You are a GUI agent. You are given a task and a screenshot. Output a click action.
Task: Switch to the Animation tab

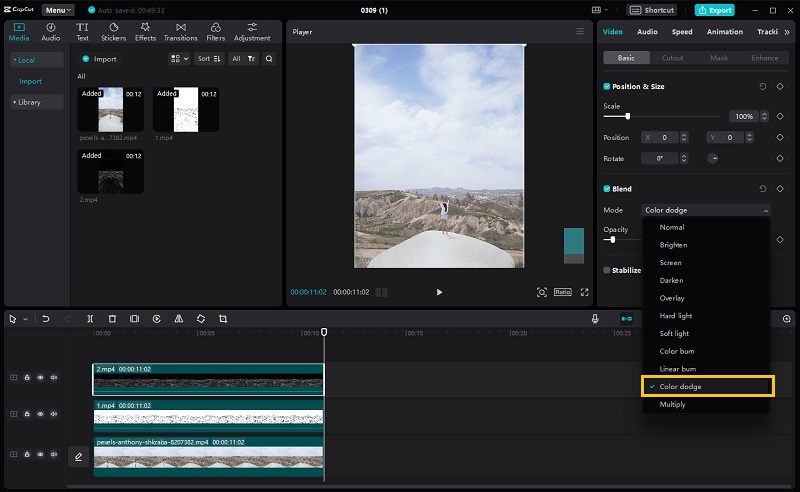click(x=724, y=31)
